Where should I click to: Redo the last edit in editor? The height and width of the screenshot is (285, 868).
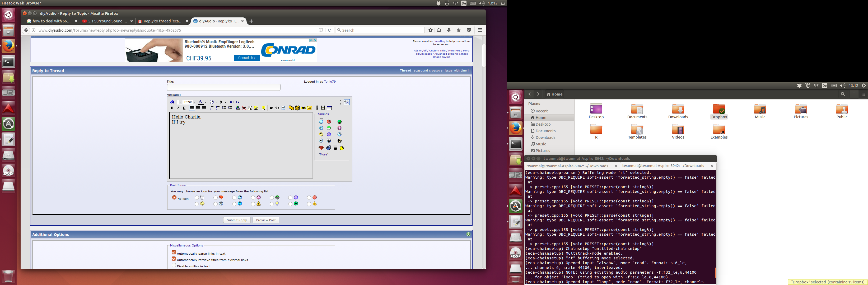pyautogui.click(x=238, y=102)
